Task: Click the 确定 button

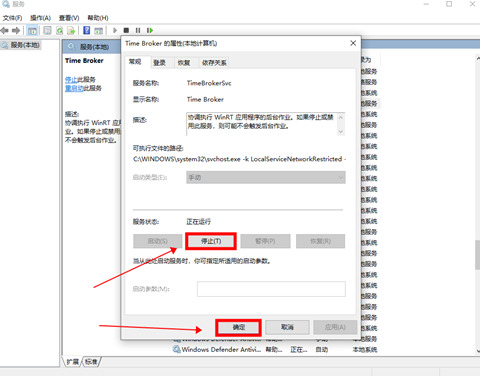Action: (238, 327)
